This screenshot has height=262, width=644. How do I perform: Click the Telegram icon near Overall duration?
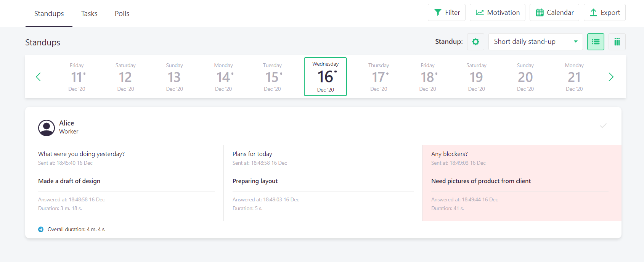point(41,229)
